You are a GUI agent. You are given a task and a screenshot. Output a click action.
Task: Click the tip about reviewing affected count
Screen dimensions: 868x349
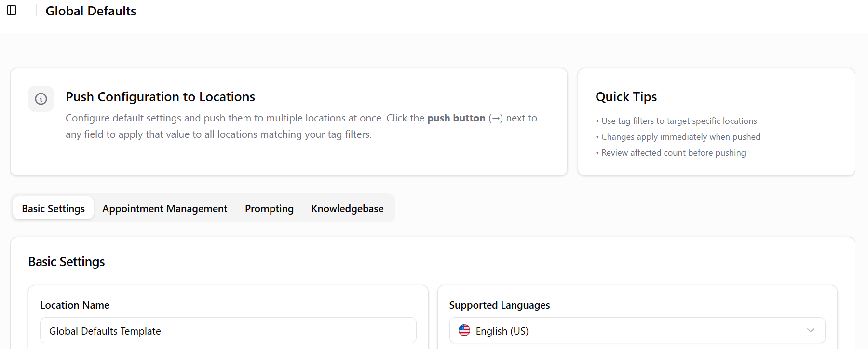click(x=673, y=153)
